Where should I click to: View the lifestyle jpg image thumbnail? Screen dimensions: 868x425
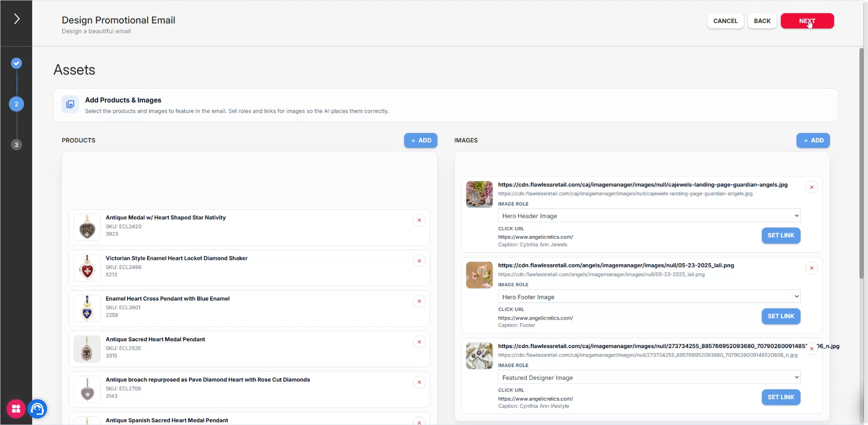click(x=479, y=356)
